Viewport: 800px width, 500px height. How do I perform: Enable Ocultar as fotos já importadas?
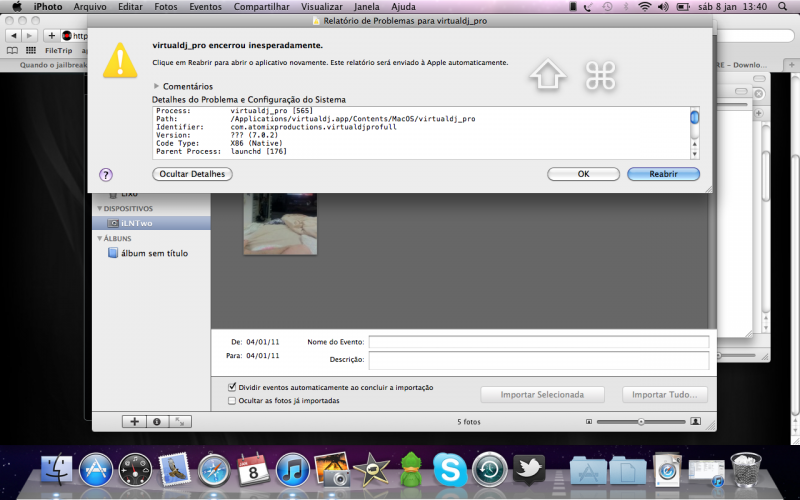click(x=232, y=401)
